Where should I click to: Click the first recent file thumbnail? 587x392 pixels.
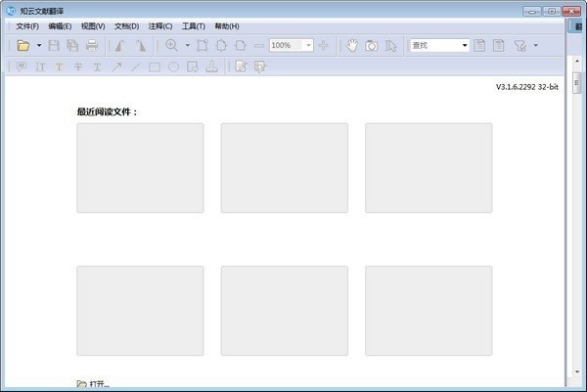(140, 167)
